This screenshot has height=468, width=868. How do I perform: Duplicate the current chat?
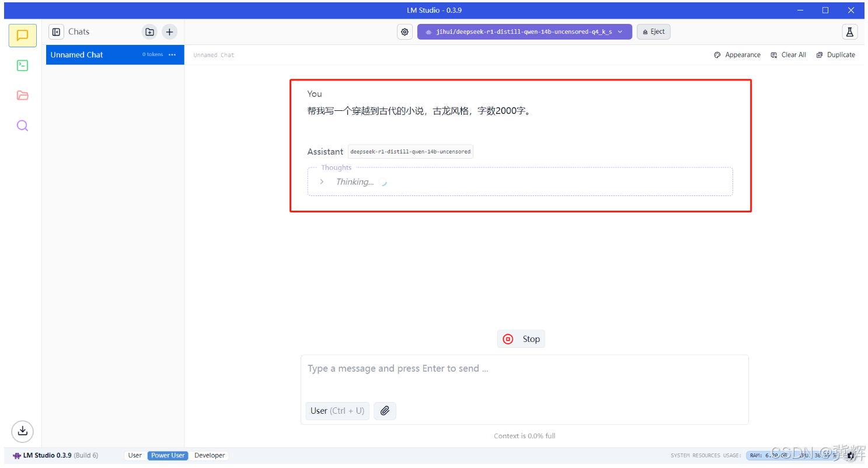(x=835, y=55)
